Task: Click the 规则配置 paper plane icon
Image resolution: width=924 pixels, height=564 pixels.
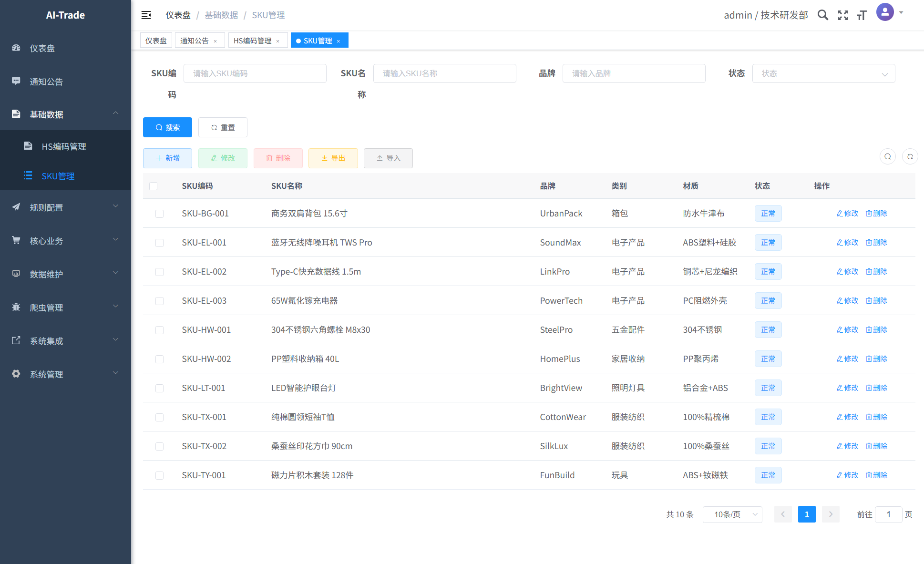Action: point(16,207)
